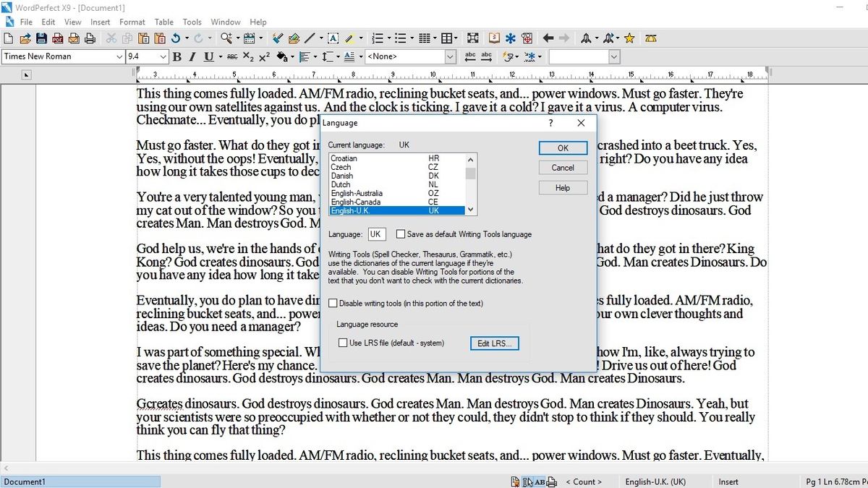Image resolution: width=868 pixels, height=488 pixels.
Task: Click the superscript formatting icon
Action: click(263, 56)
